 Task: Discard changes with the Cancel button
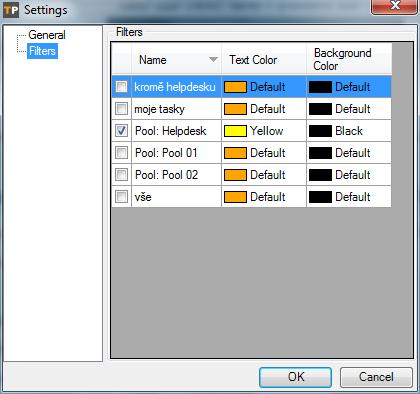[x=376, y=377]
